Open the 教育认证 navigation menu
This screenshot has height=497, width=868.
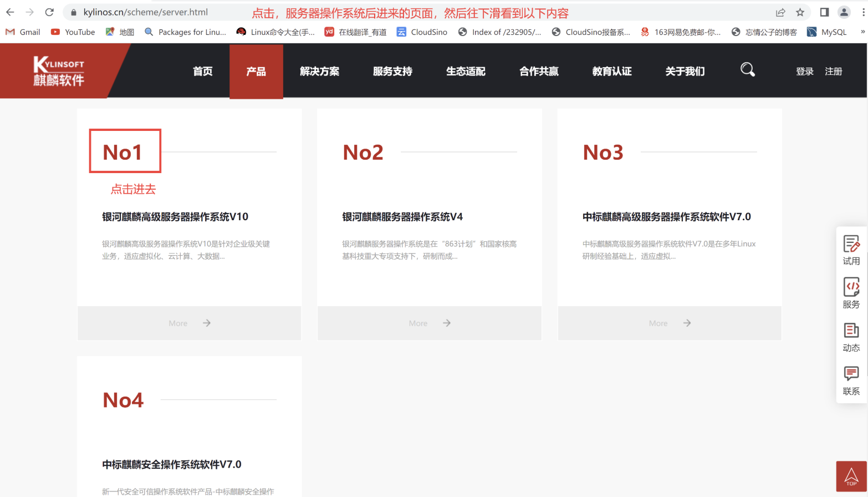point(612,71)
